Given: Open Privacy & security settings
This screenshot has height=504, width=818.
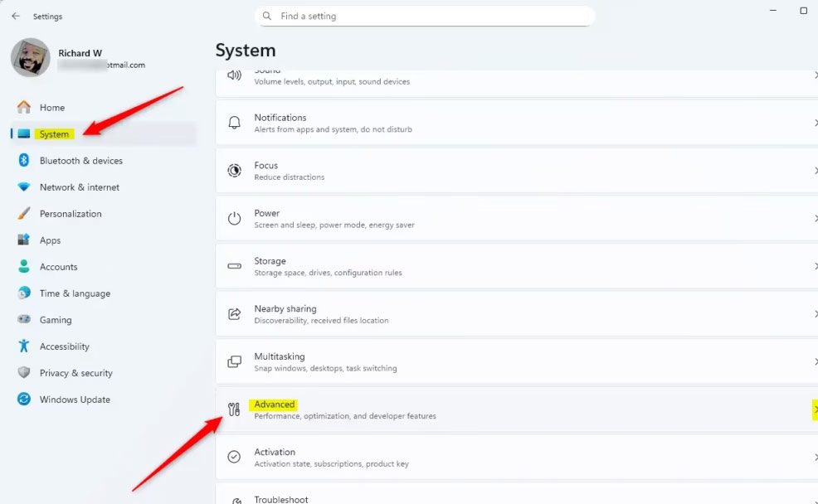Looking at the screenshot, I should 76,372.
